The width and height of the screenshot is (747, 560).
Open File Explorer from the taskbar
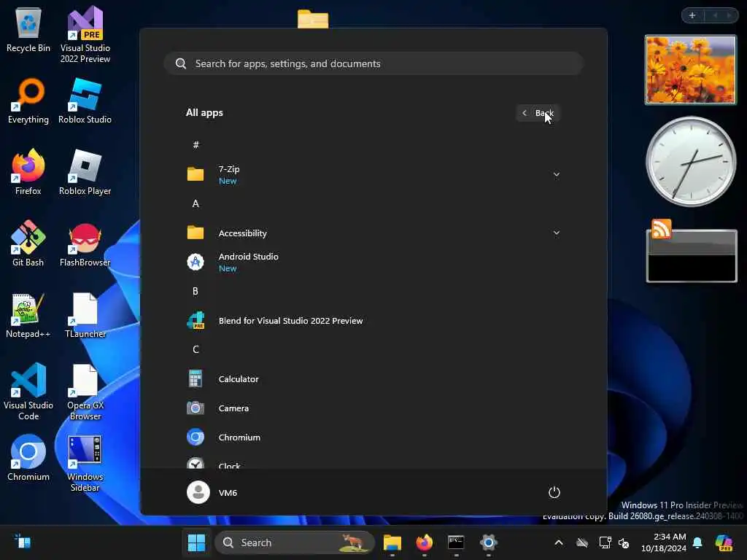pyautogui.click(x=392, y=542)
